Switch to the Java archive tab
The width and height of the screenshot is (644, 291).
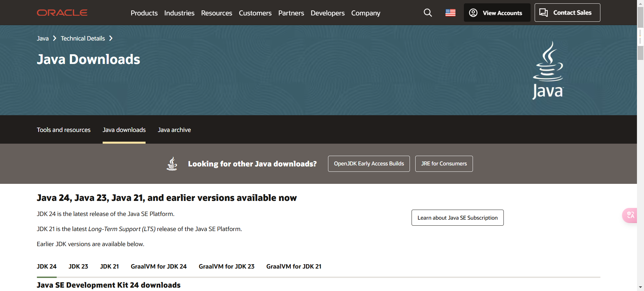(174, 130)
